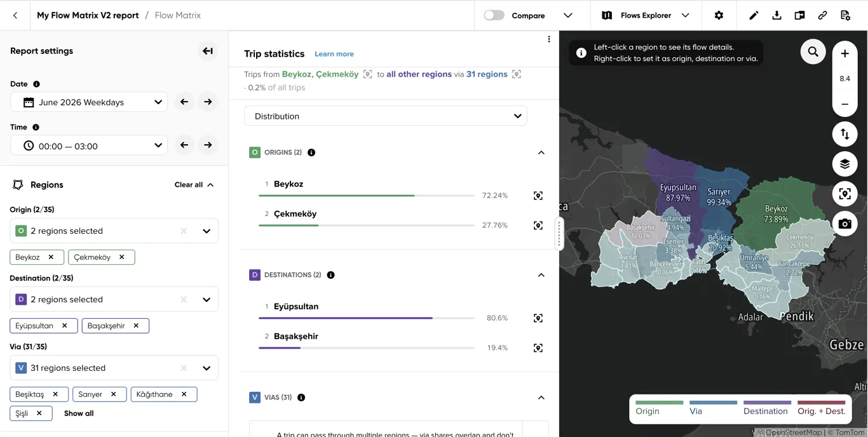Remove the Kâğıthane via chip
868x437 pixels.
coord(184,394)
